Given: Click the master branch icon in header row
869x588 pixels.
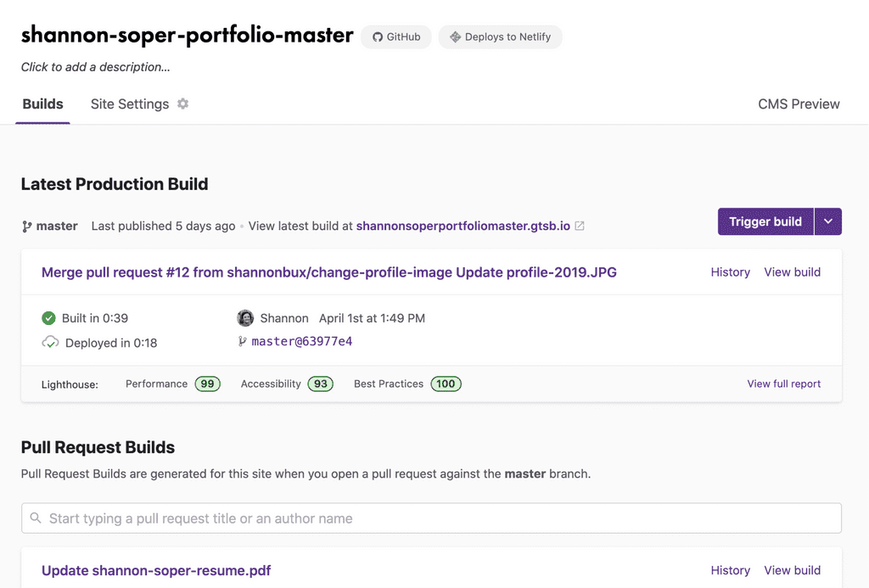Looking at the screenshot, I should coord(26,226).
